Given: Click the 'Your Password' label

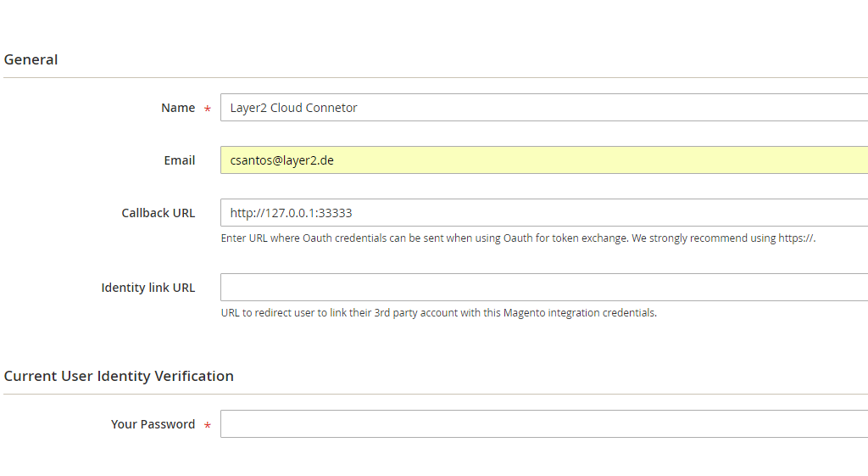Looking at the screenshot, I should 153,424.
